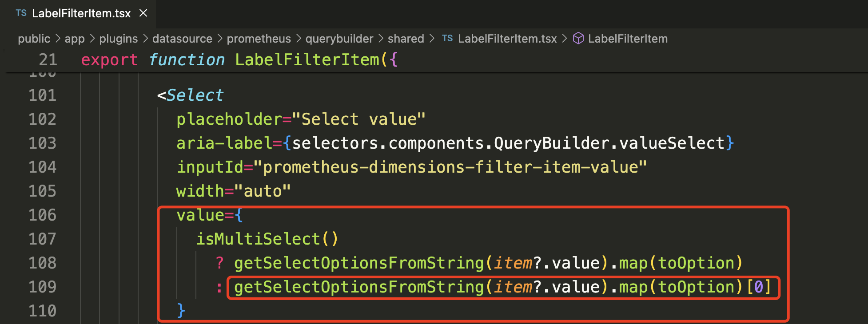The image size is (868, 324).
Task: Select LabelFilterItem.tsx in the breadcrumb bar
Action: point(507,39)
